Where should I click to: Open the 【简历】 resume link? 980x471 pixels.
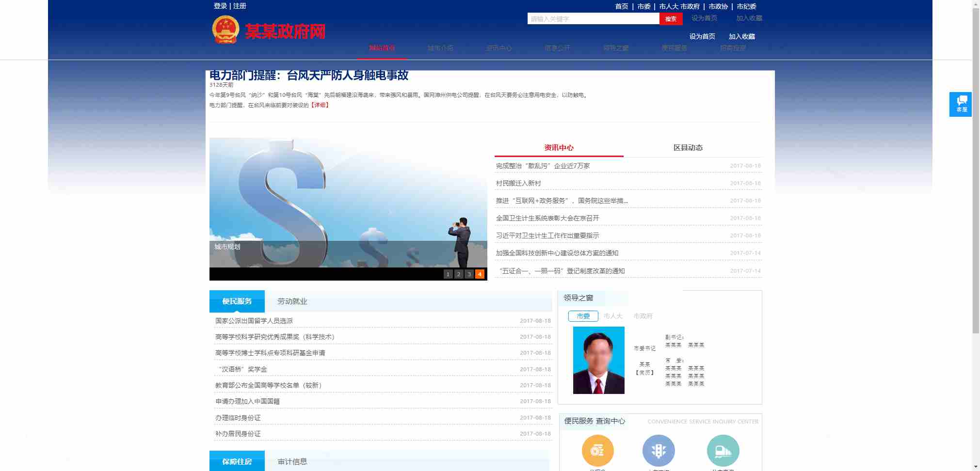(645, 373)
